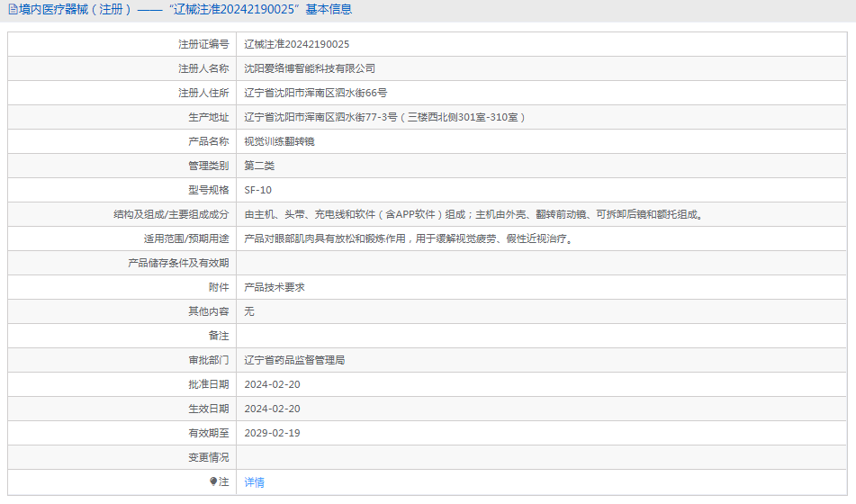Click the 附件 row label
This screenshot has height=504, width=856.
tap(219, 287)
